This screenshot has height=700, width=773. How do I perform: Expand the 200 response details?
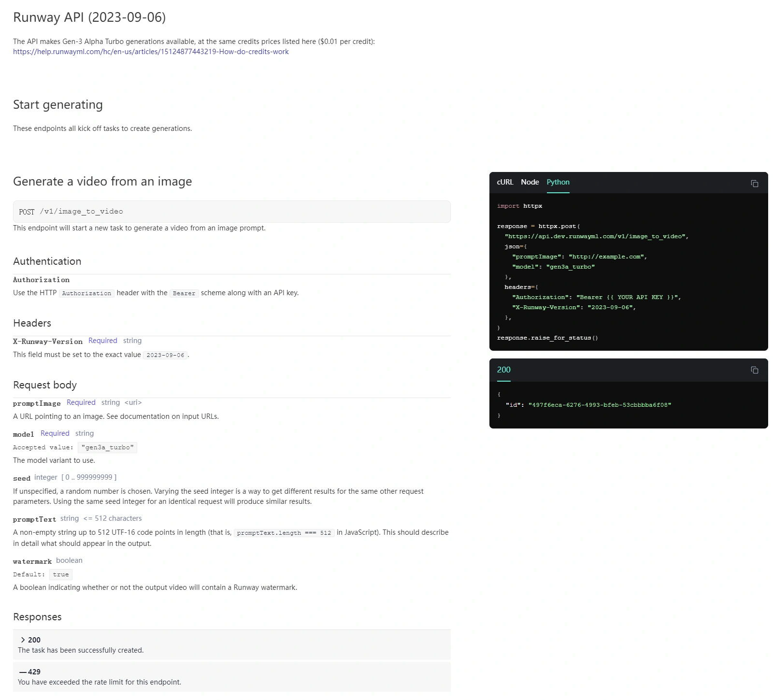click(x=231, y=644)
